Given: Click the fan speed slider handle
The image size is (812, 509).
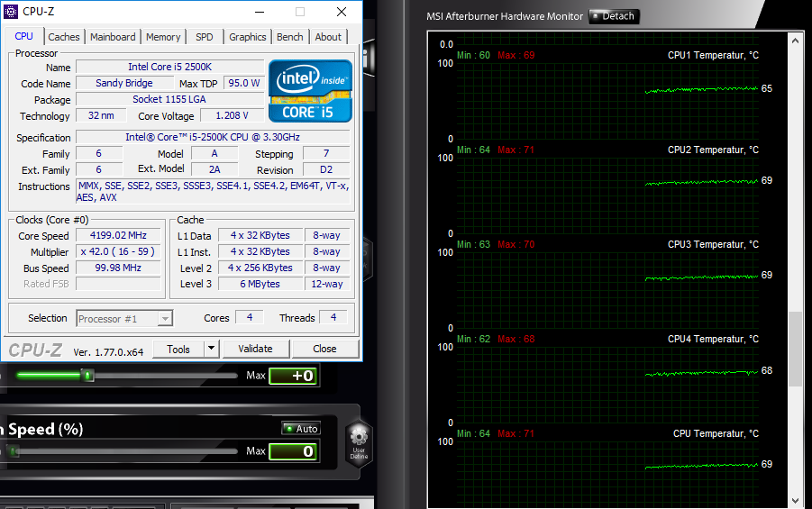Looking at the screenshot, I should [x=14, y=451].
